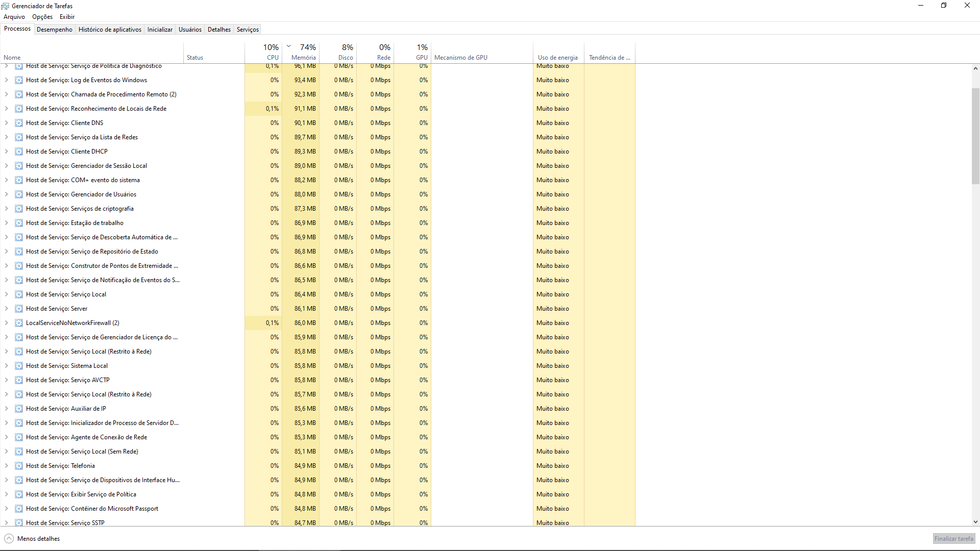Screen dimensions: 980x551
Task: Sort by the Tendência de column header
Action: pos(610,53)
